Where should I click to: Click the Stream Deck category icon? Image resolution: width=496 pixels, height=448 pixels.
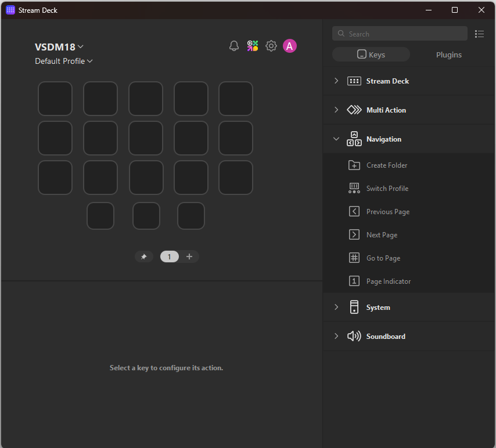[354, 81]
